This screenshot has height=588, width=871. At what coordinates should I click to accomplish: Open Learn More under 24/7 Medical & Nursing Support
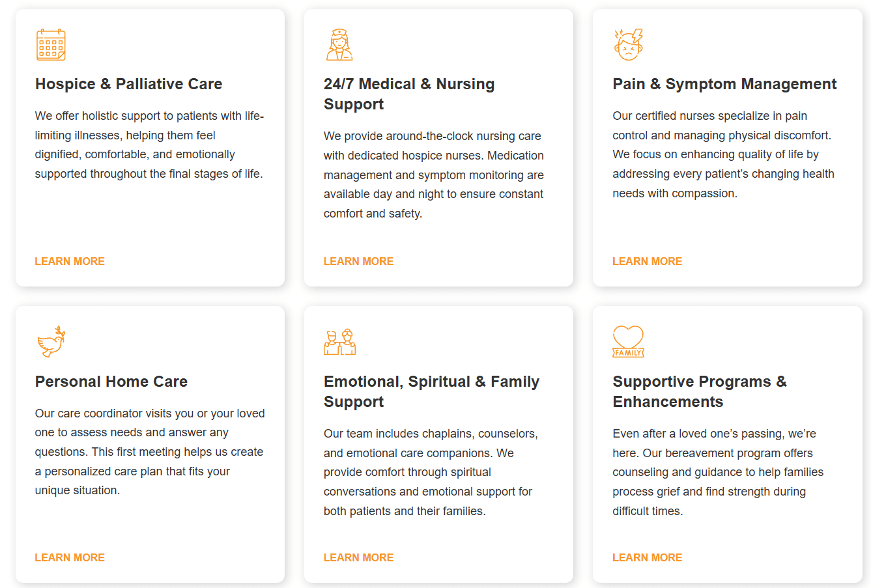tap(358, 261)
